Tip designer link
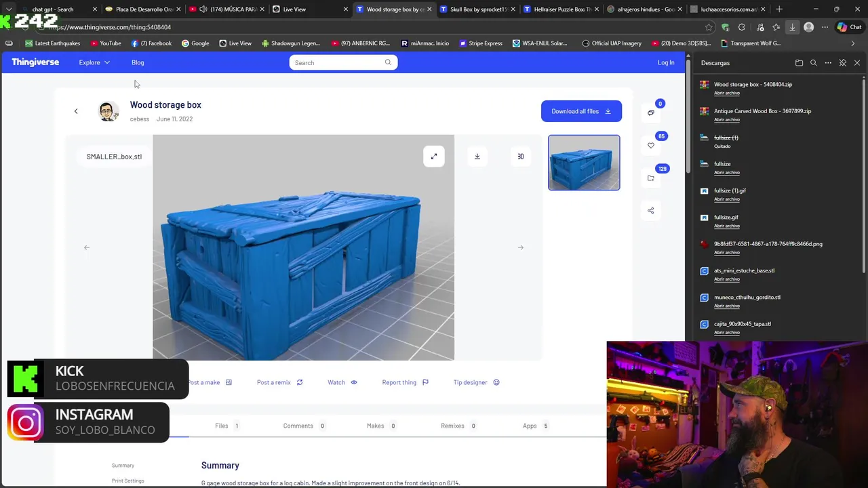 [477, 382]
